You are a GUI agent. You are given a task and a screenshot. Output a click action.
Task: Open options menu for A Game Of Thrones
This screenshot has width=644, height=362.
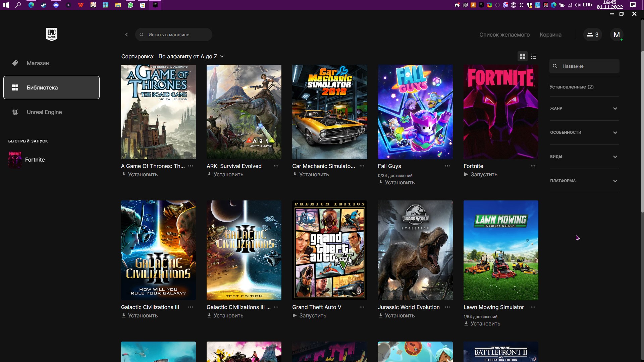pyautogui.click(x=191, y=166)
